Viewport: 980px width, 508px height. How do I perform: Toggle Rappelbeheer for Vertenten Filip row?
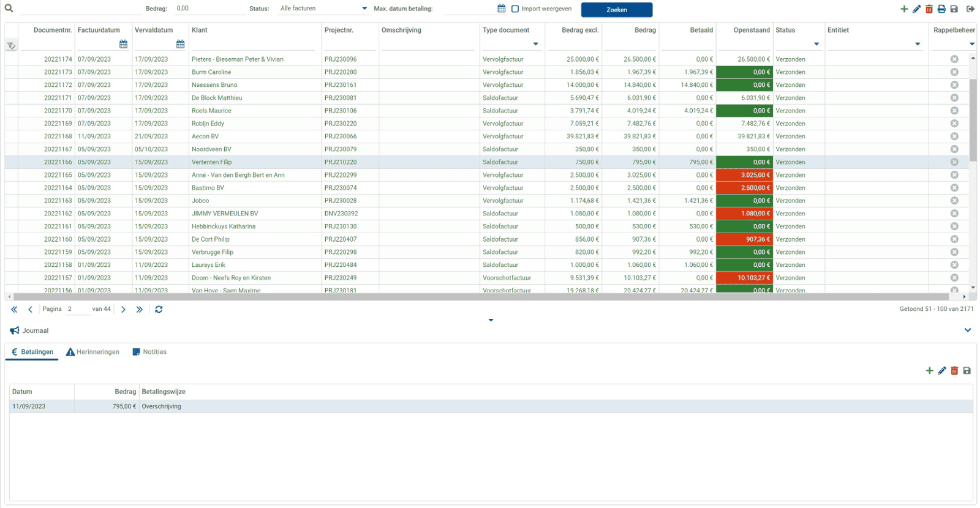954,162
